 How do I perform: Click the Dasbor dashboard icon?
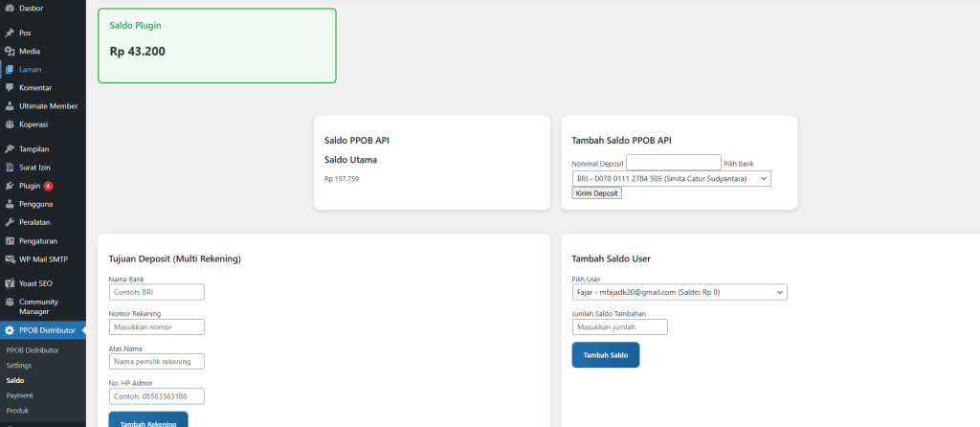[9, 8]
